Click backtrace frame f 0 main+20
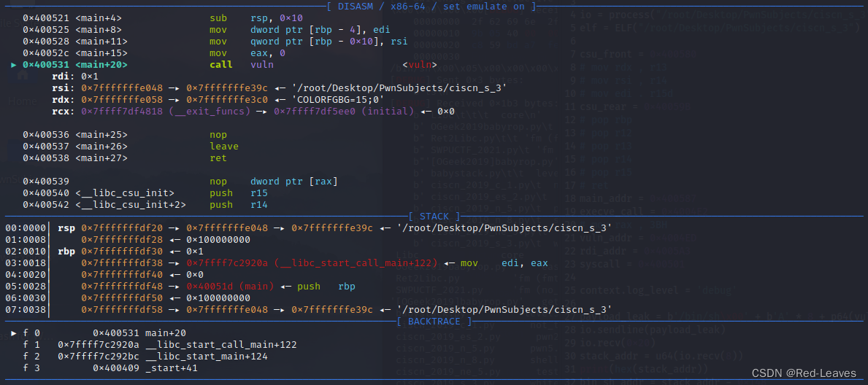 (104, 332)
